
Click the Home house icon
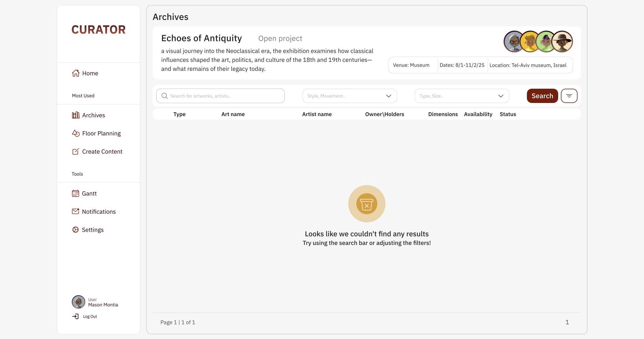76,73
